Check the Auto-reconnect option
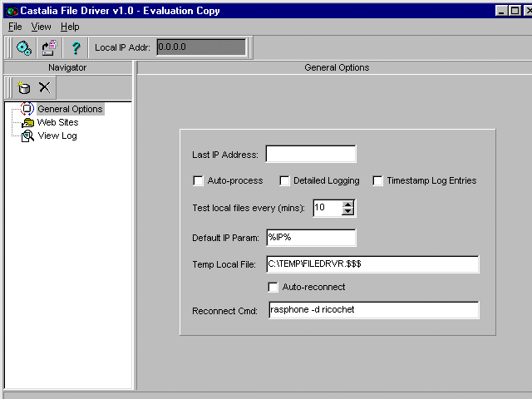532x399 pixels. (x=273, y=287)
